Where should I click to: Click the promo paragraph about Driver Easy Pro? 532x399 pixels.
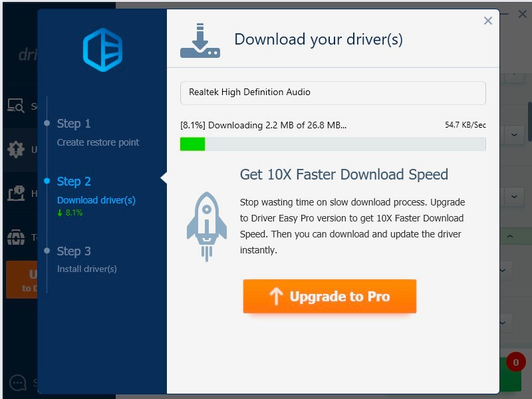[x=352, y=226]
